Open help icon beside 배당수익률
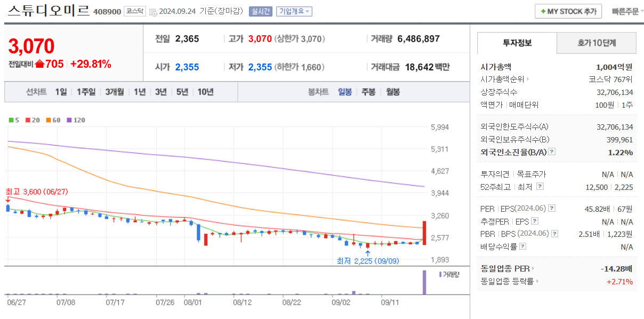 [x=523, y=246]
